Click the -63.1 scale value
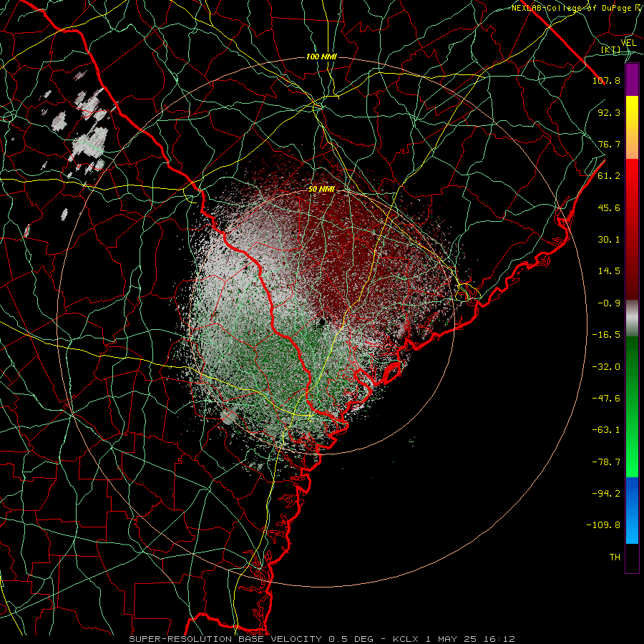 [x=606, y=430]
